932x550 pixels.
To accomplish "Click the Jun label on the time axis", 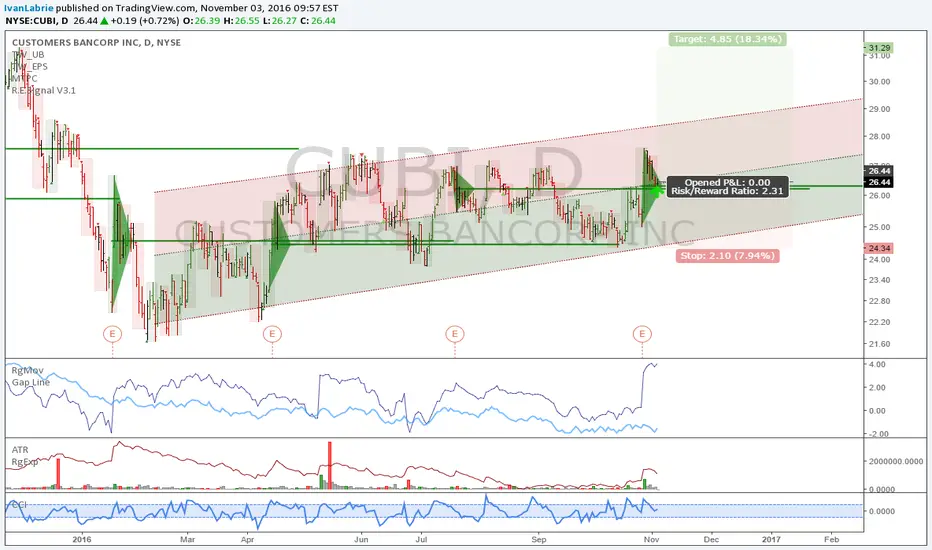I will coord(361,539).
